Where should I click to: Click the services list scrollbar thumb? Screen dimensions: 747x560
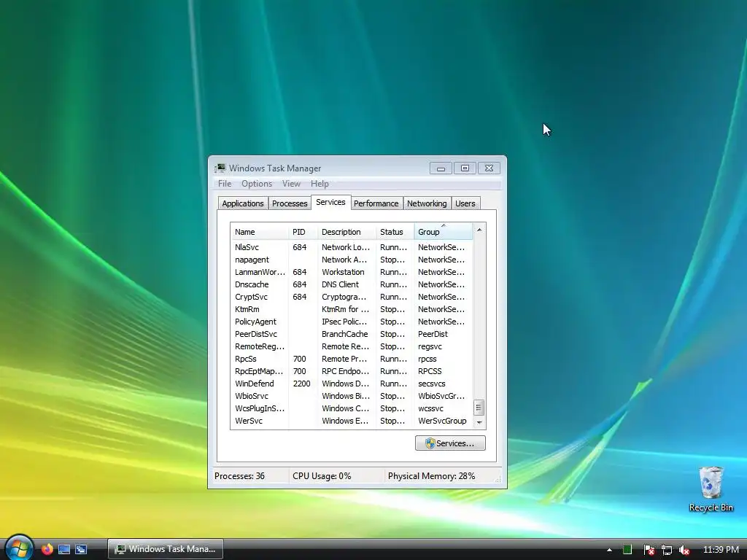point(479,408)
